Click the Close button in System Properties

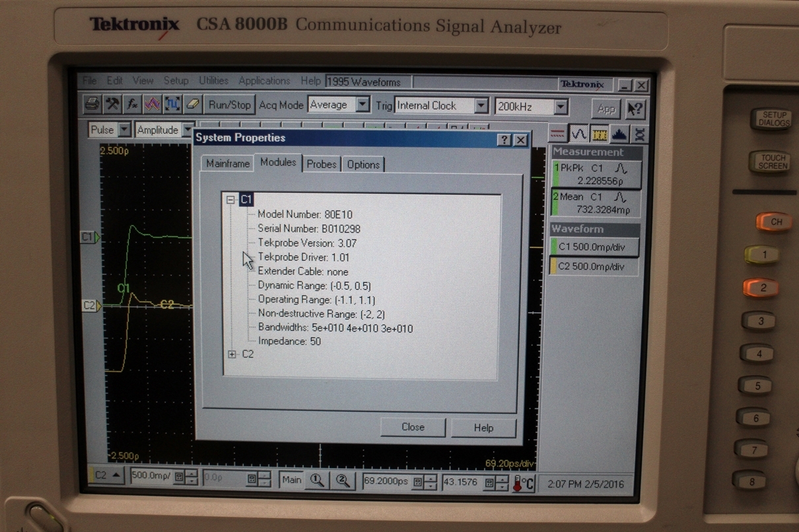[x=413, y=427]
